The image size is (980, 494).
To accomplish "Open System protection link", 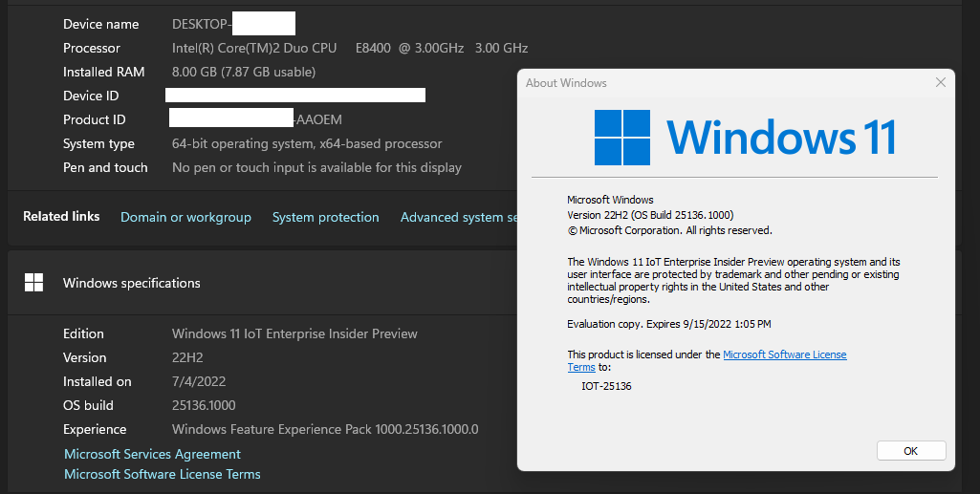I will tap(326, 217).
